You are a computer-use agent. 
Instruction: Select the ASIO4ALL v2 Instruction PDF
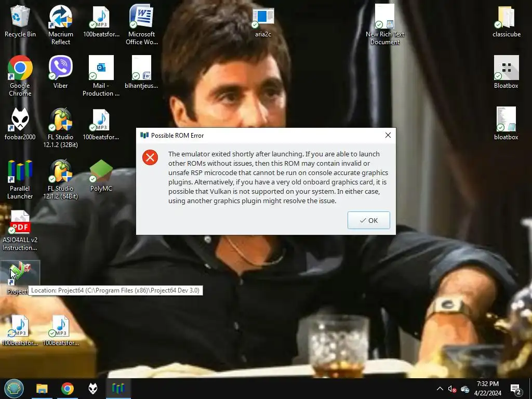click(20, 231)
